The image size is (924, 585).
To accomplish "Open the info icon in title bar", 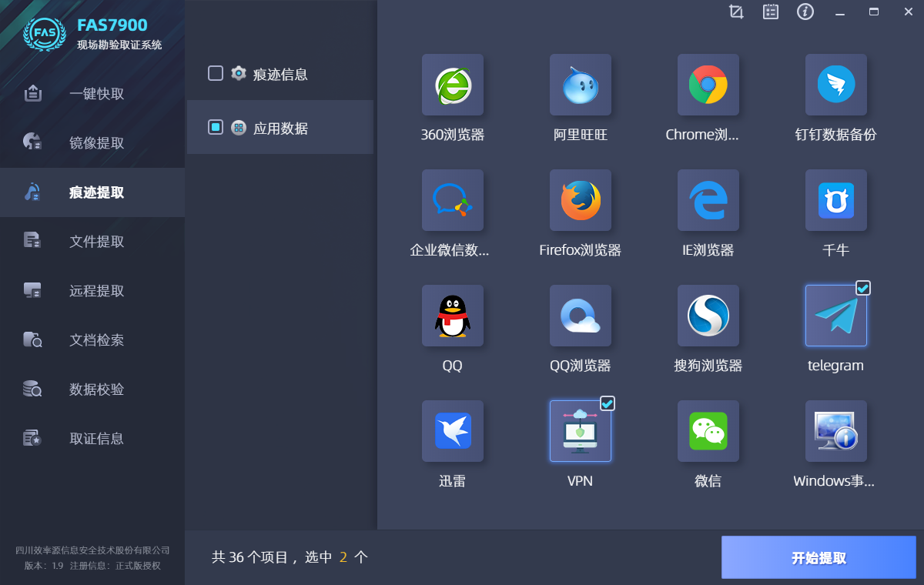I will point(805,12).
